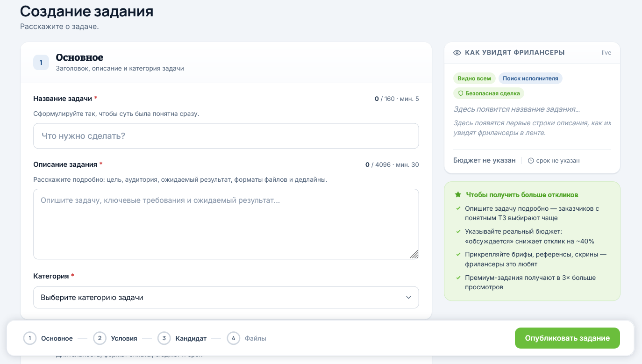
Task: Open the Категория dropdown
Action: pyautogui.click(x=226, y=298)
